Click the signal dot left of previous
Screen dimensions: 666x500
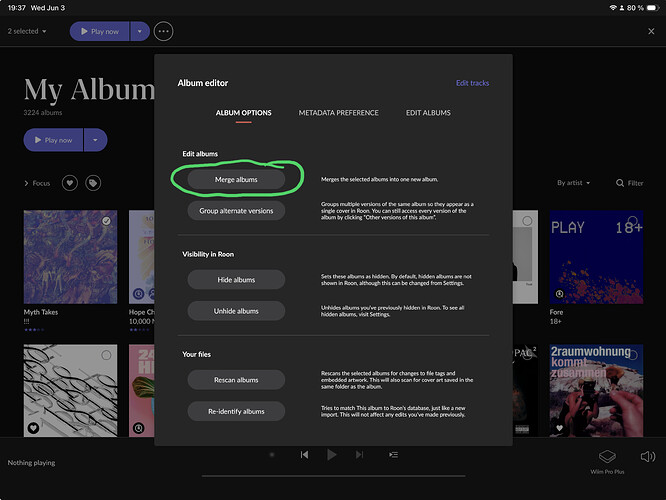click(x=272, y=455)
